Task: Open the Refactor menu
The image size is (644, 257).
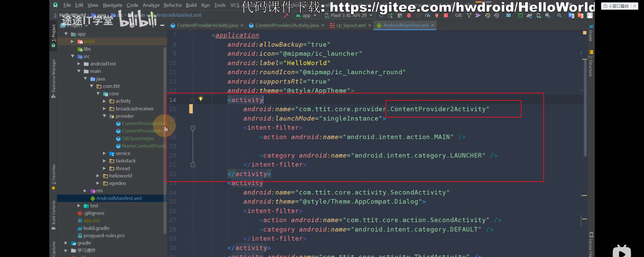Action: tap(173, 5)
